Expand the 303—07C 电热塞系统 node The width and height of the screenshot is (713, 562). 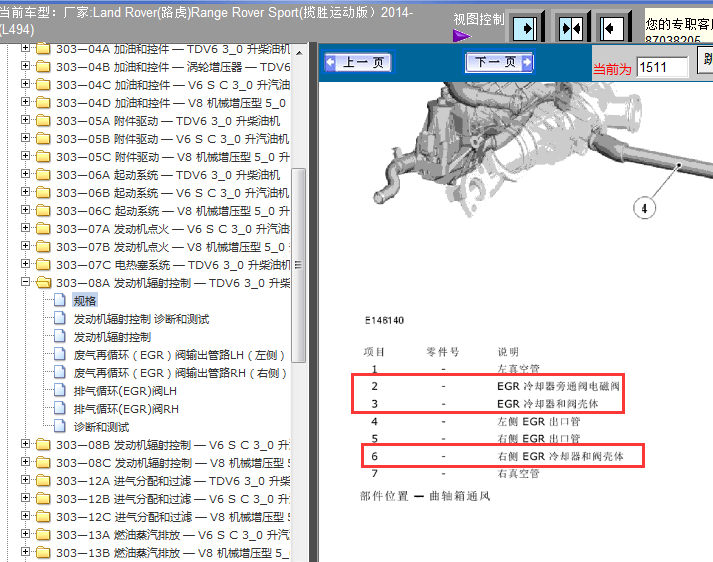click(x=26, y=265)
